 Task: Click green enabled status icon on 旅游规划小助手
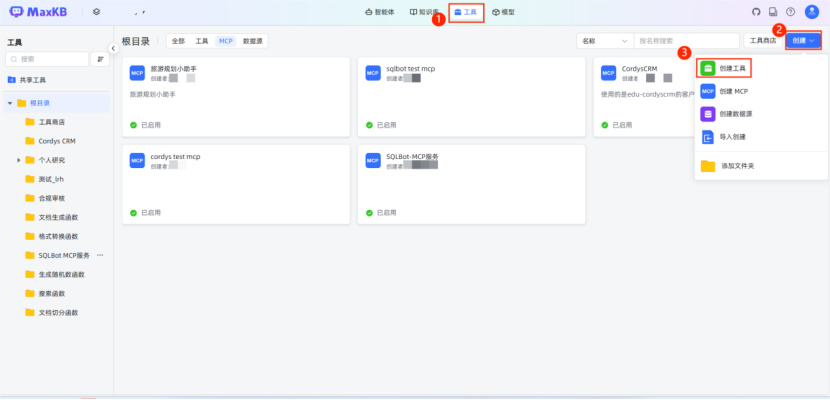(x=133, y=125)
